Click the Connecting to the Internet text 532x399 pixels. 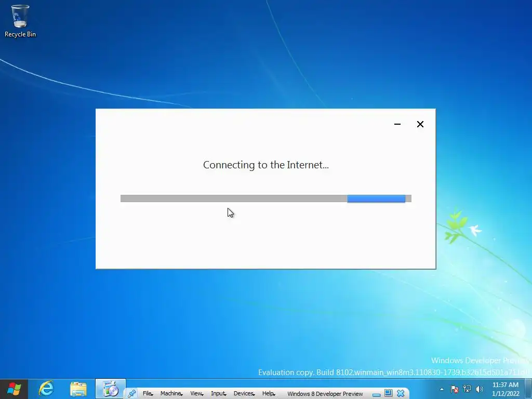265,165
